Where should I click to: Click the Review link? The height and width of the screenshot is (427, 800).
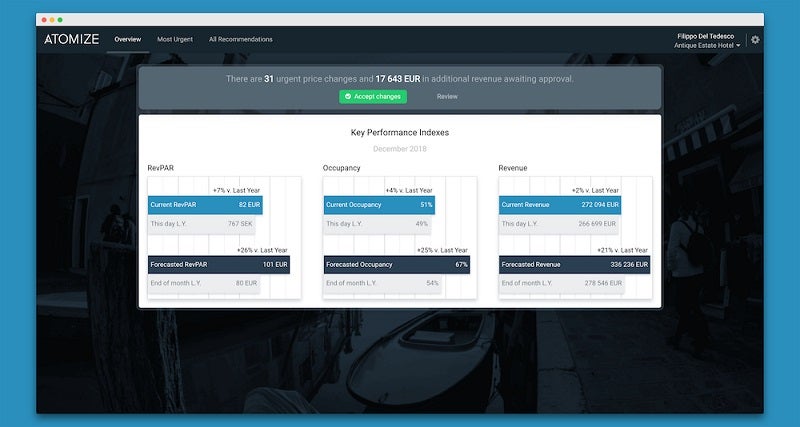pos(447,96)
